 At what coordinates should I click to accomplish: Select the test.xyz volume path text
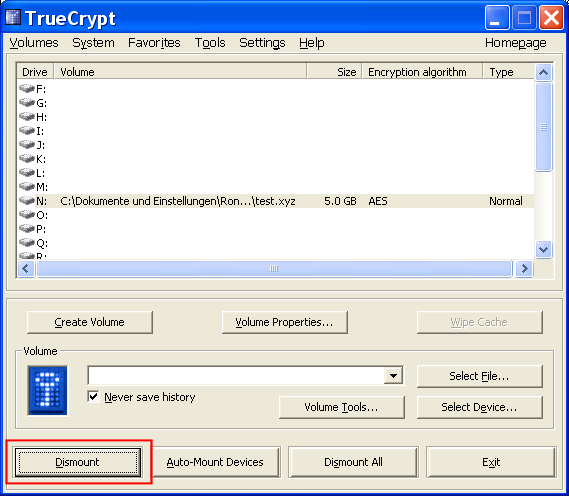tap(178, 201)
